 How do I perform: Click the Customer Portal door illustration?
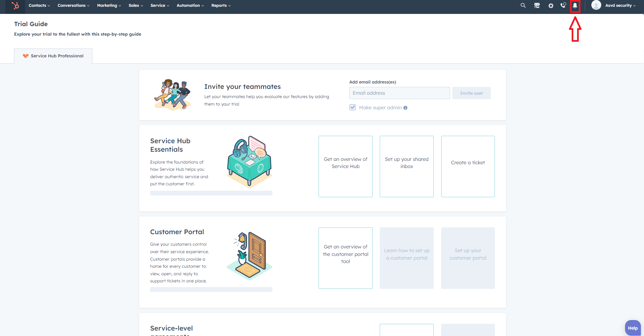[x=250, y=256]
